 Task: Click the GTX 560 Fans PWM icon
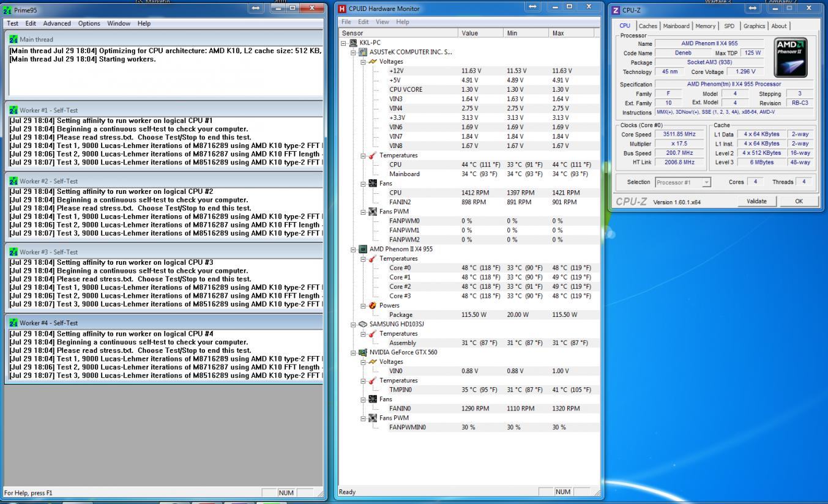point(373,418)
